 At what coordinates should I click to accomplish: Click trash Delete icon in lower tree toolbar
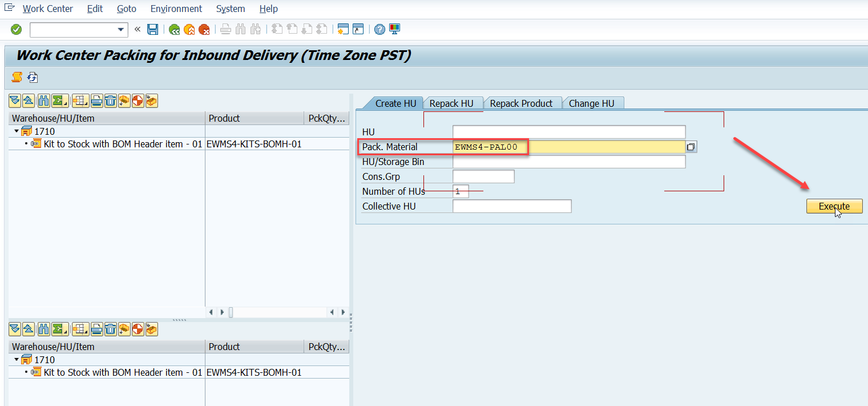coord(110,329)
